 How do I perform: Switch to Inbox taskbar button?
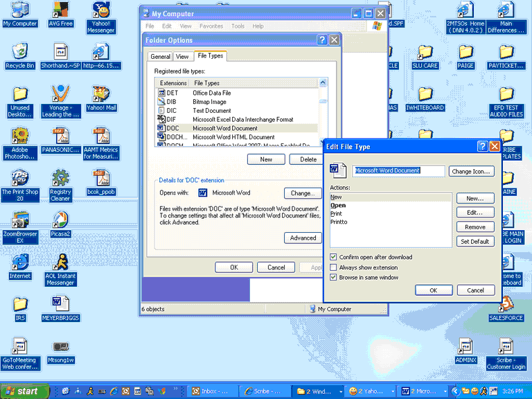coord(212,391)
